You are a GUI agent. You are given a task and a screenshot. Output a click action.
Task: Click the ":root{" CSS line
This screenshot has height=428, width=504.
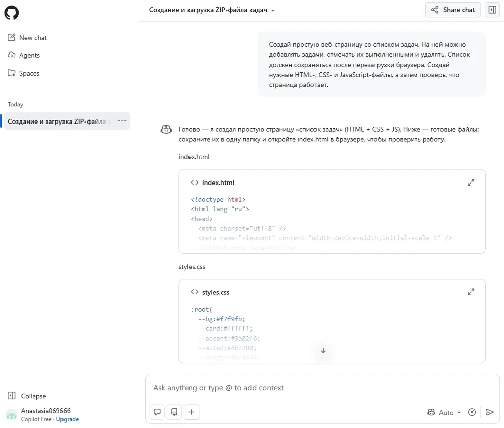[202, 309]
